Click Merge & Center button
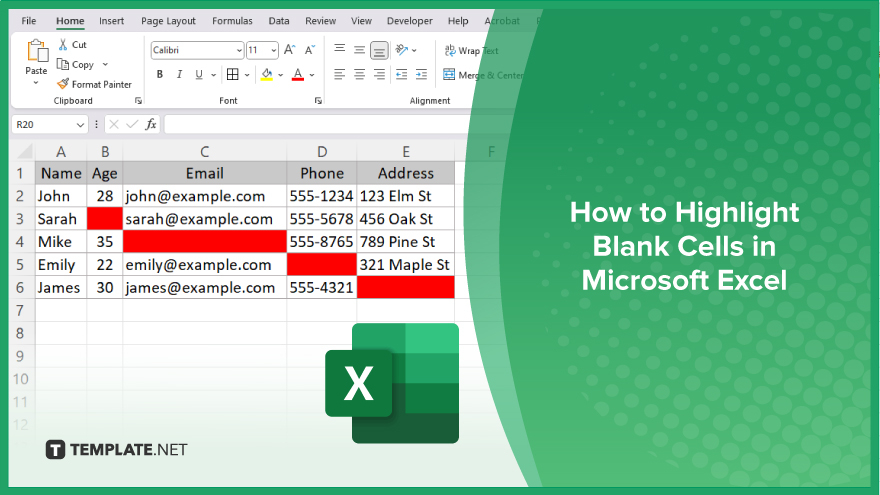Viewport: 880px width, 495px height. click(x=483, y=75)
